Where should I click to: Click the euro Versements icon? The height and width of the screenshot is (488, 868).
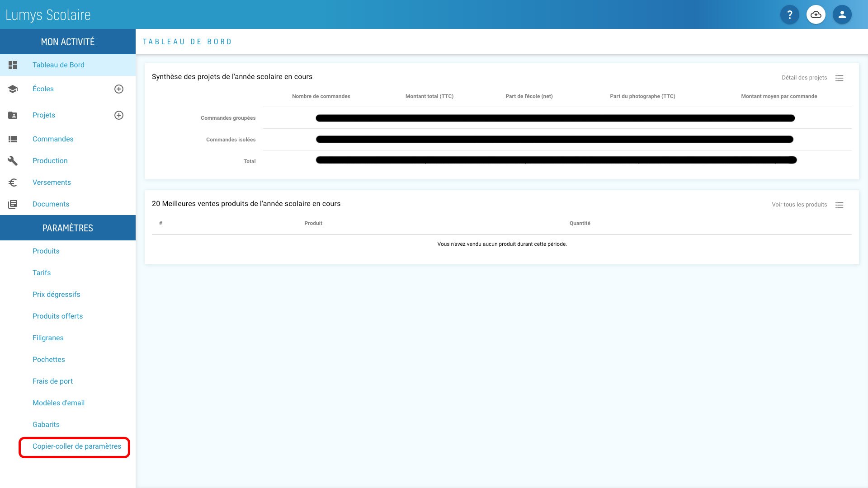click(x=13, y=183)
